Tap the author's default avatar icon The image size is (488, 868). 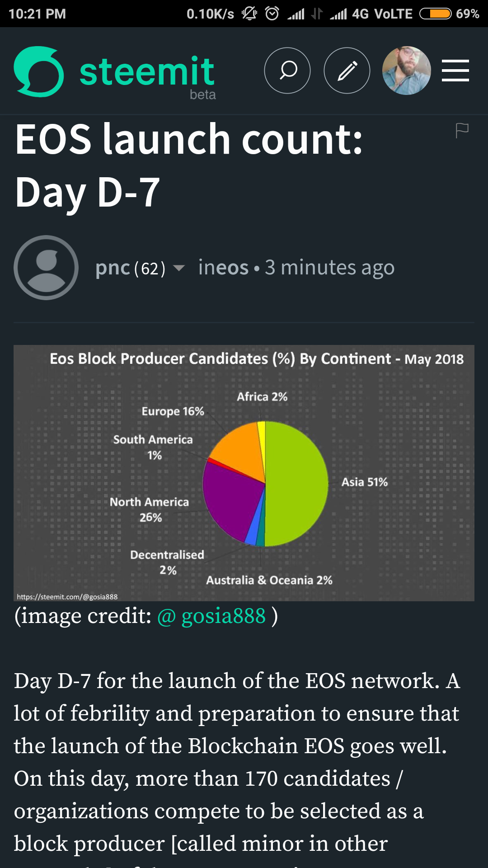pyautogui.click(x=46, y=268)
